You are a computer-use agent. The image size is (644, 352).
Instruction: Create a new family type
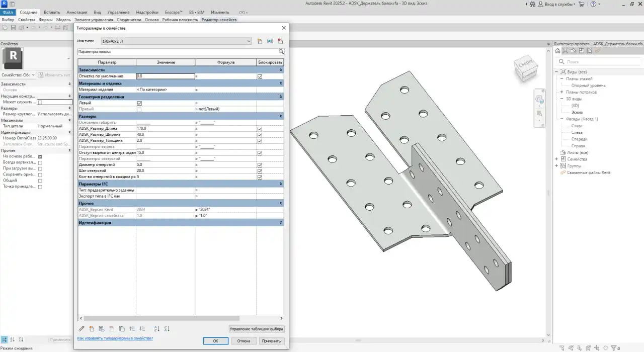click(260, 41)
